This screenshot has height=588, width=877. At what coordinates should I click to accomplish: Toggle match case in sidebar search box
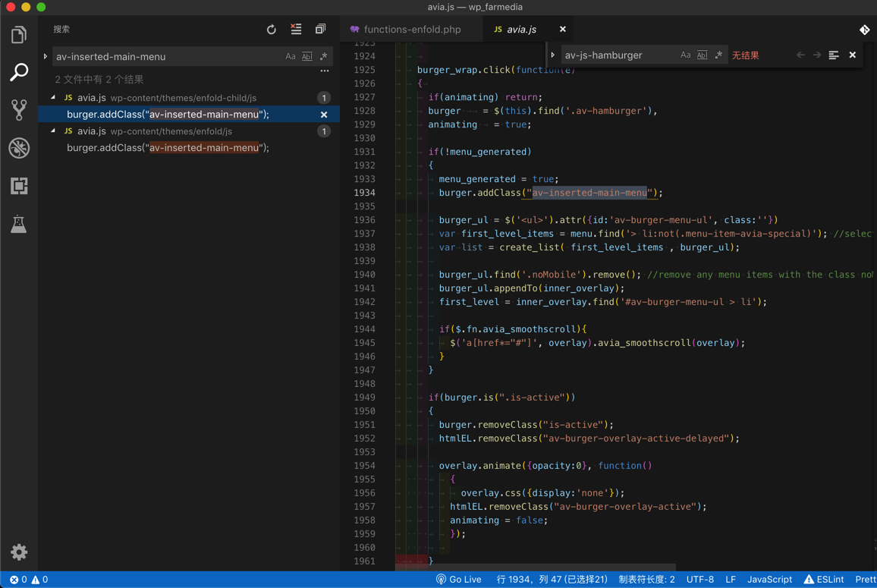pyautogui.click(x=291, y=56)
